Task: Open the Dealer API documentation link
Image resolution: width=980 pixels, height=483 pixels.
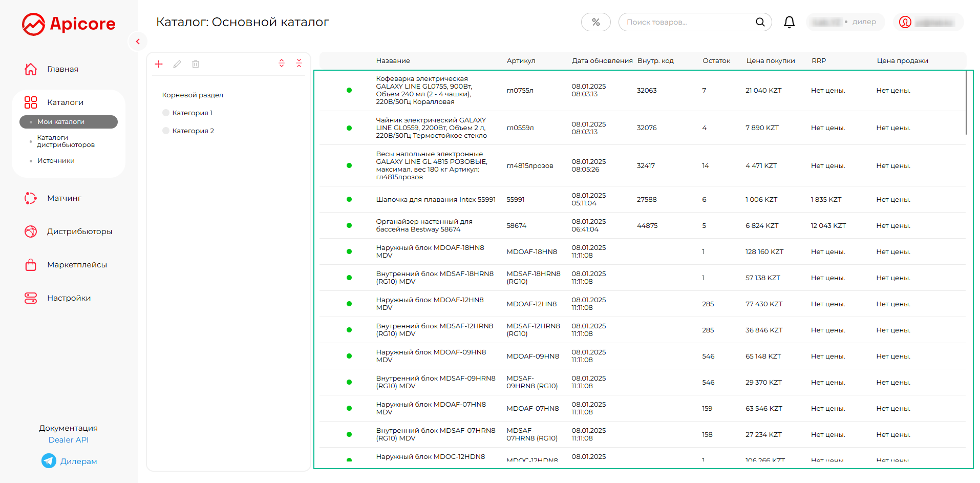Action: click(69, 440)
